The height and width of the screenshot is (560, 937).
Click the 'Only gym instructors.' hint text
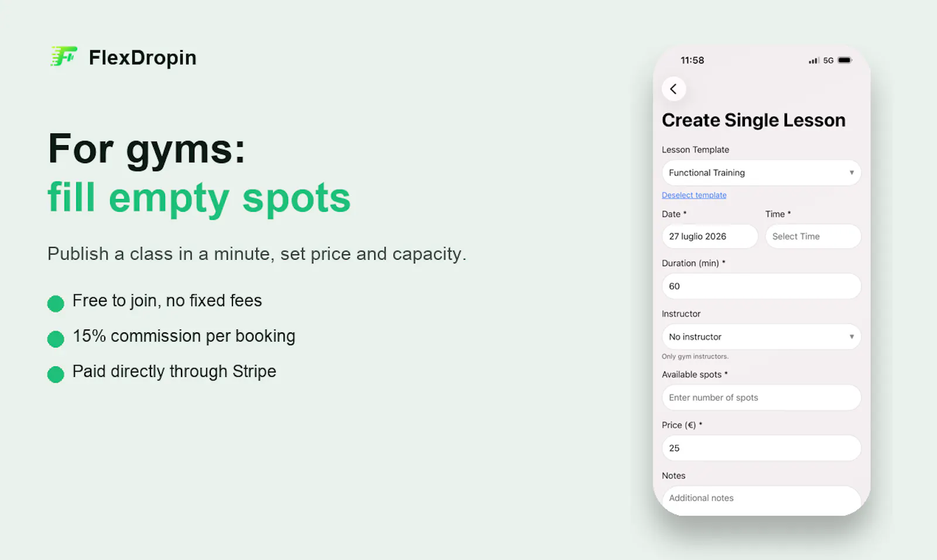695,356
